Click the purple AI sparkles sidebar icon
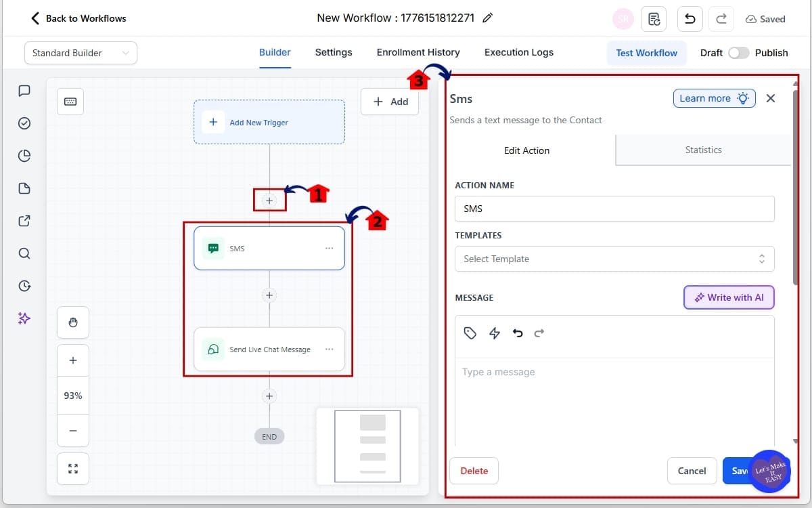812x508 pixels. coord(24,318)
